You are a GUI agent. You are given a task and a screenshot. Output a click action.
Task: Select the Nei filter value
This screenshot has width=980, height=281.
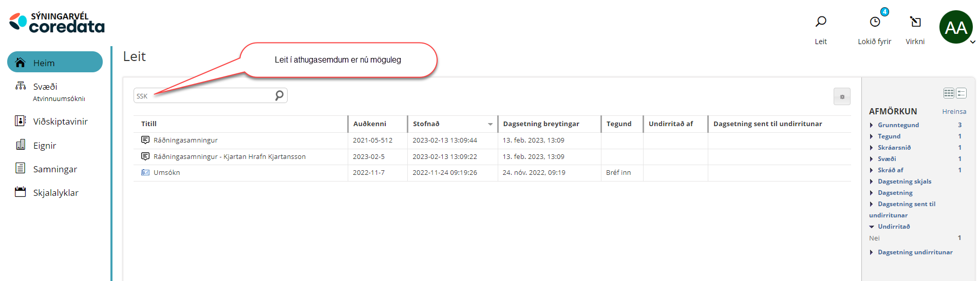point(874,238)
